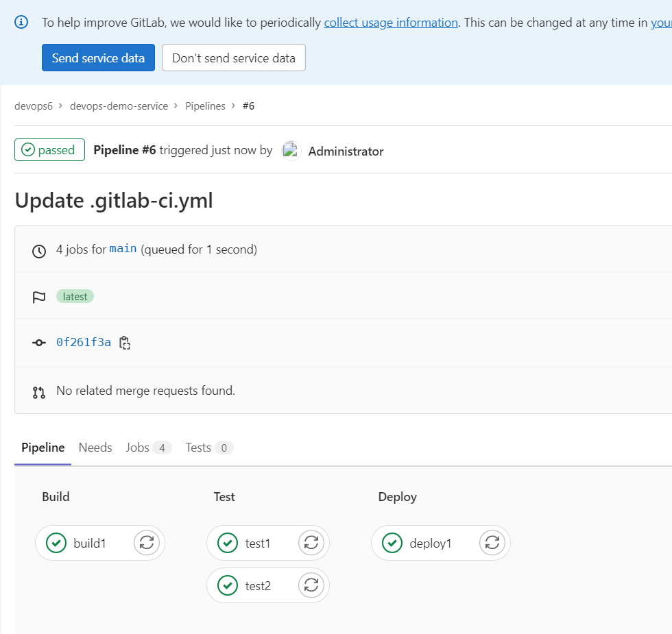
Task: Select the Pipeline tab
Action: click(x=43, y=447)
